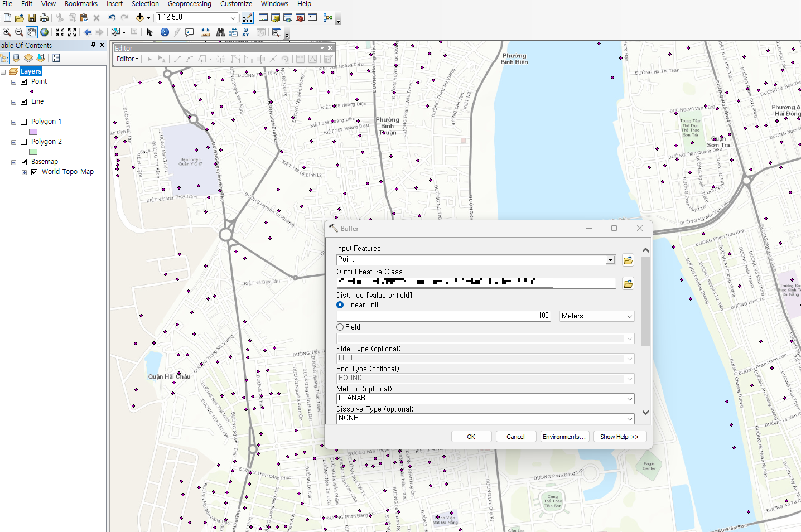Expand the World_Topo_Map tree node
Image resolution: width=801 pixels, height=532 pixels.
pos(24,172)
